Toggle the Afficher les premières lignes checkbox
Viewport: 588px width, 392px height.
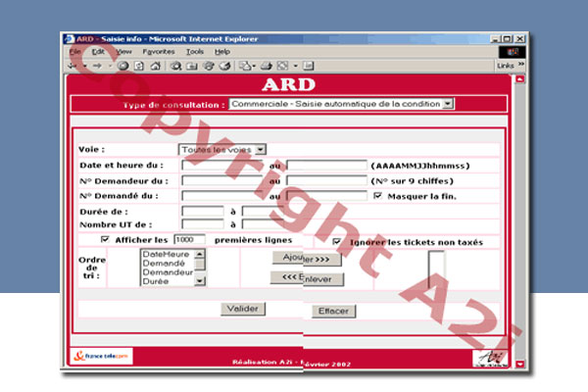[105, 239]
